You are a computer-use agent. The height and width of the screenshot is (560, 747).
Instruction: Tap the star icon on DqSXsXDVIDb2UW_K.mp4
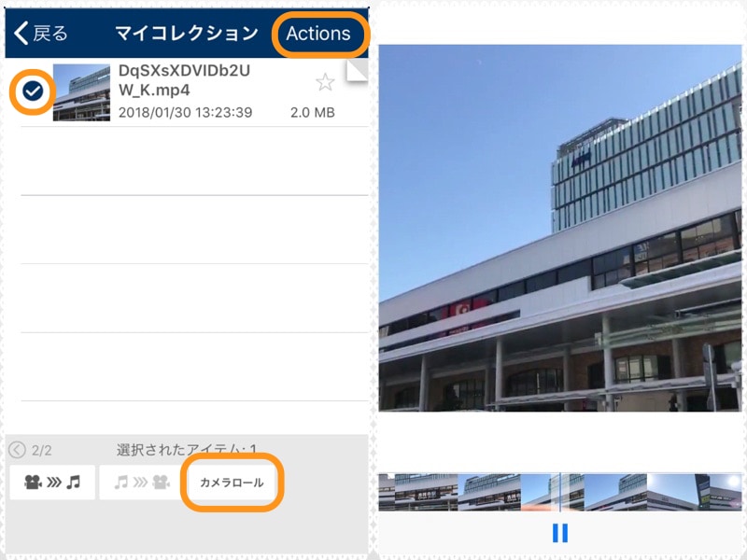[x=324, y=82]
